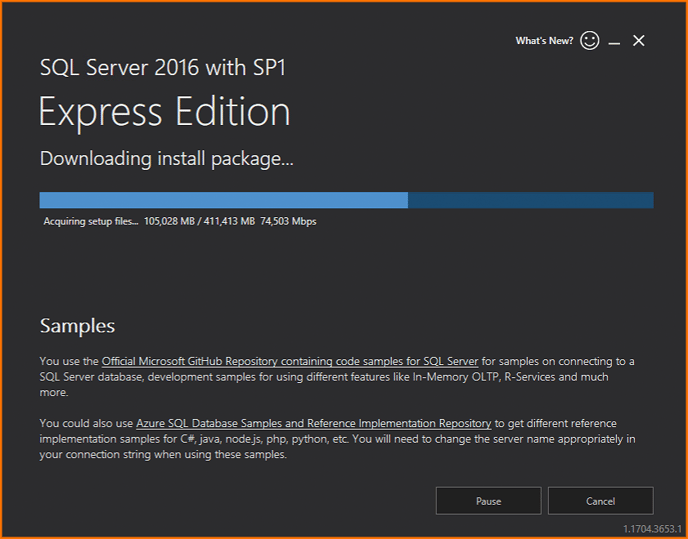Click the Downloading install package status text
This screenshot has height=539, width=688.
(166, 158)
